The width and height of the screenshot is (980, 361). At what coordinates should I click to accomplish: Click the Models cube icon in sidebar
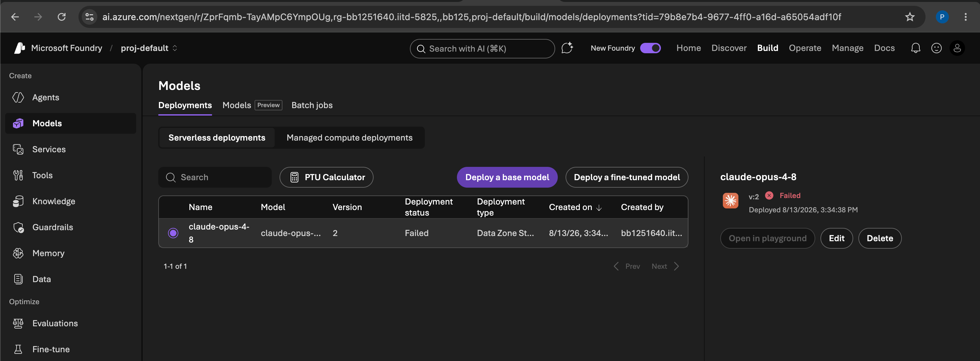tap(18, 123)
